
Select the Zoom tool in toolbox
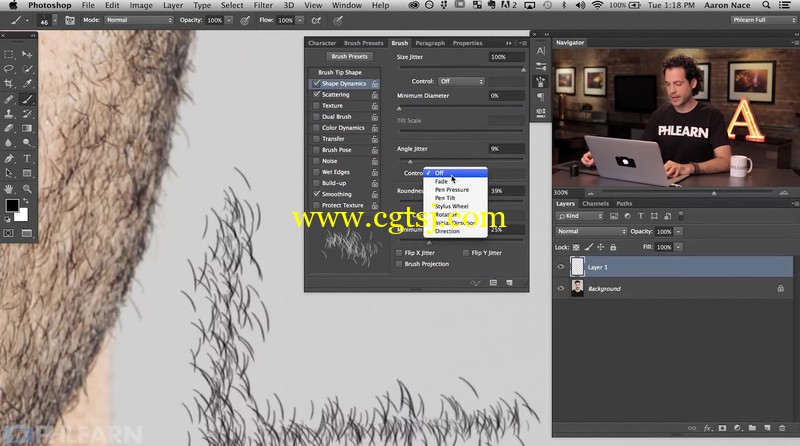coord(27,189)
